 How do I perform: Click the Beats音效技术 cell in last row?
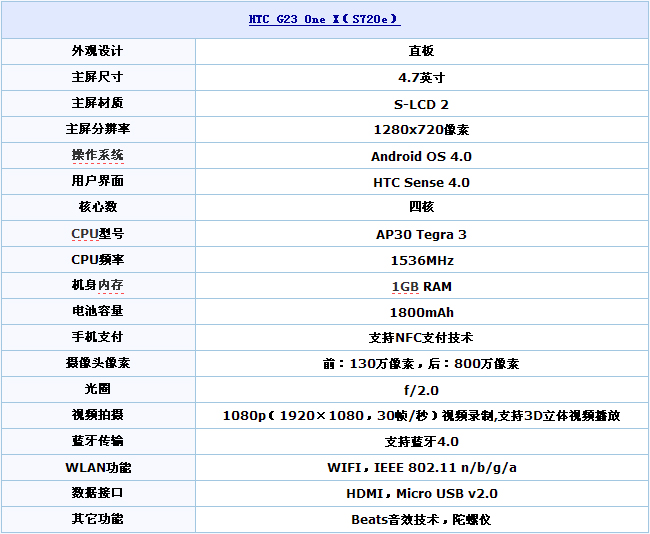pyautogui.click(x=421, y=519)
